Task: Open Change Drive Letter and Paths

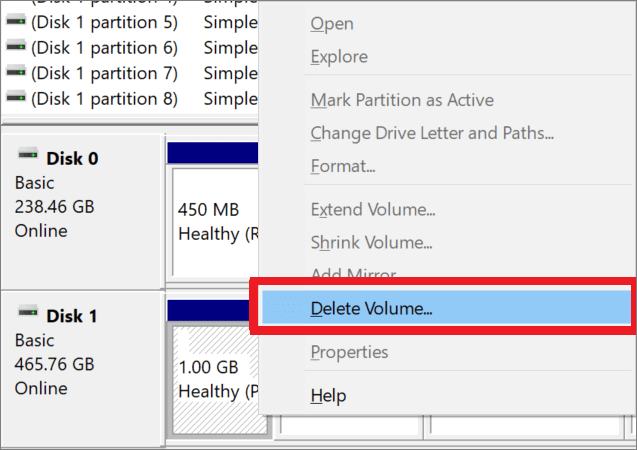Action: [432, 133]
